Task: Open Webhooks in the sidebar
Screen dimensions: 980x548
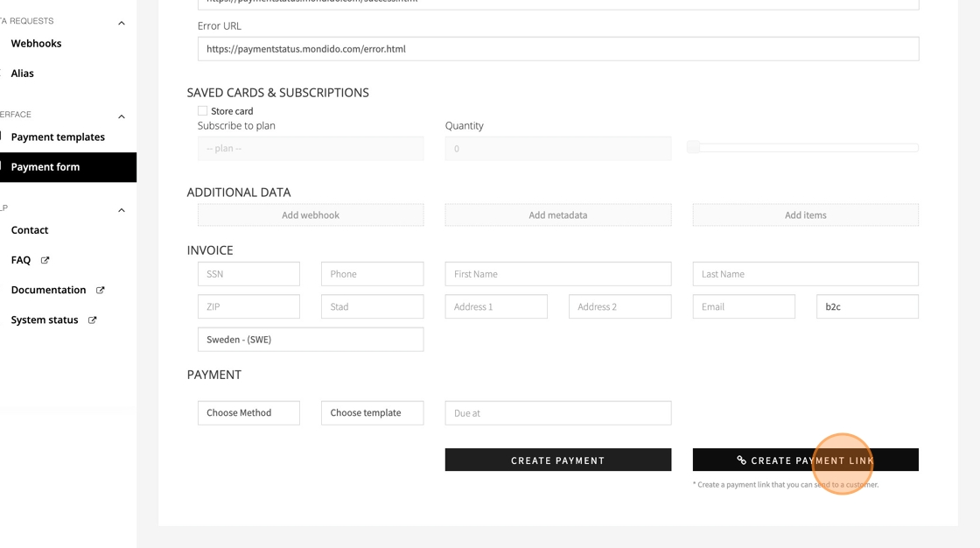Action: (37, 44)
